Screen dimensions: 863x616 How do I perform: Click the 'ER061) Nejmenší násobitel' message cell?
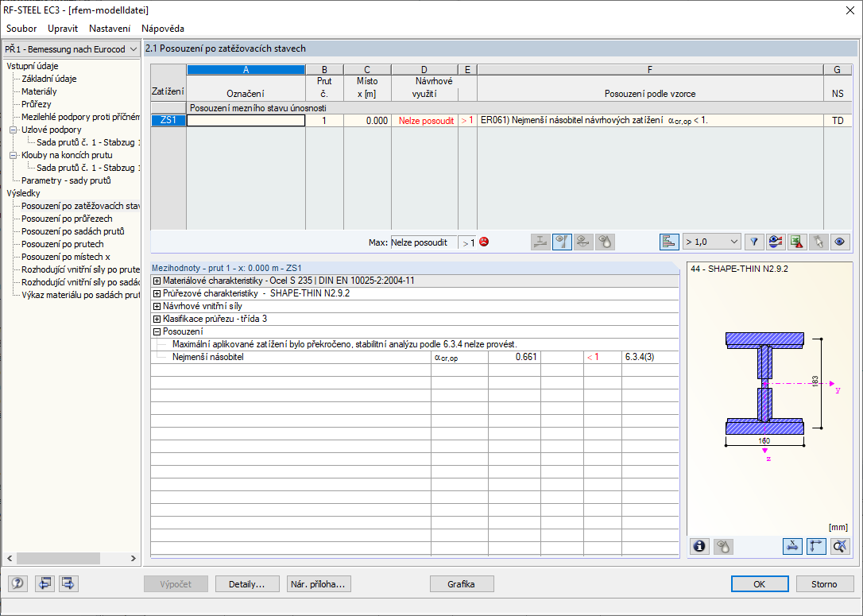650,121
